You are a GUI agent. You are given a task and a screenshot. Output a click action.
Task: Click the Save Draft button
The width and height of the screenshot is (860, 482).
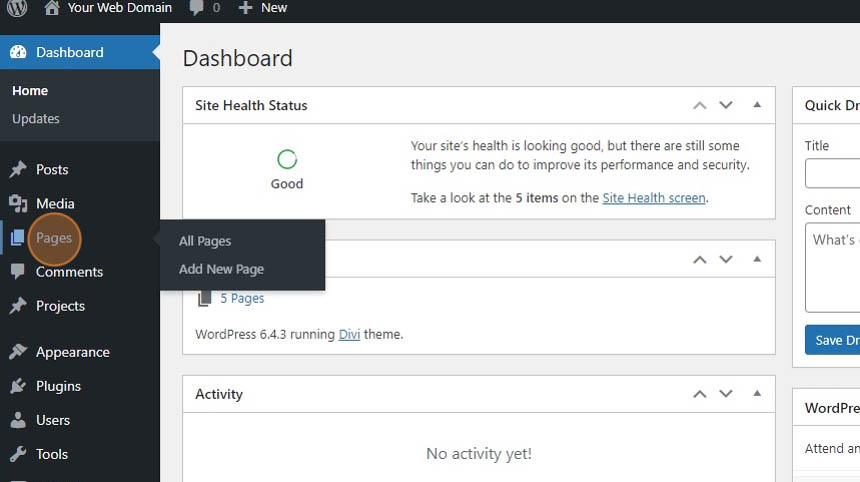pos(833,340)
